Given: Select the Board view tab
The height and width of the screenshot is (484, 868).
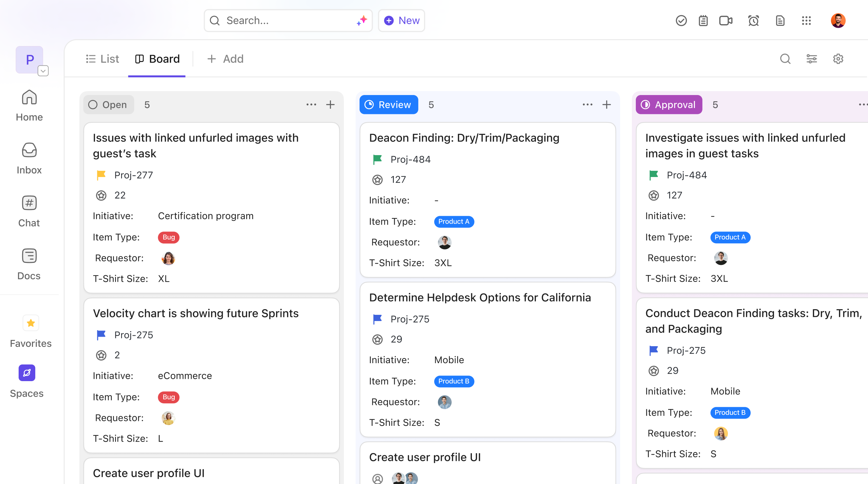Looking at the screenshot, I should pos(157,59).
